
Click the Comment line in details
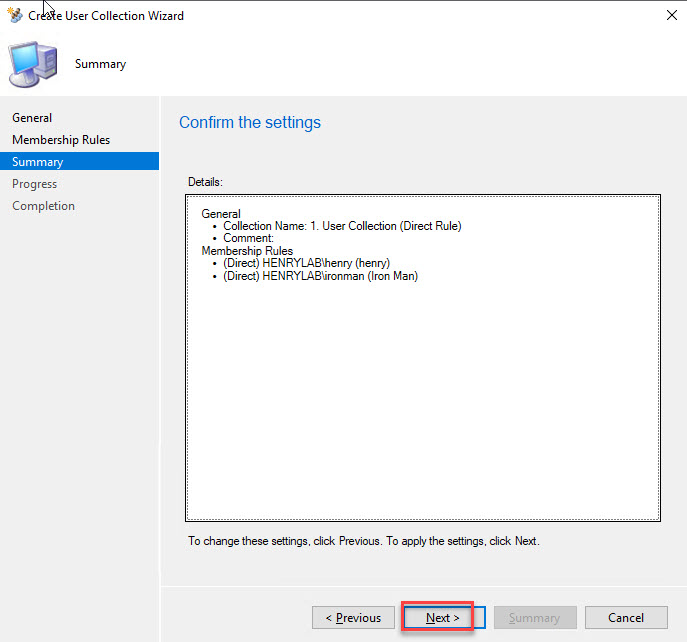[247, 238]
